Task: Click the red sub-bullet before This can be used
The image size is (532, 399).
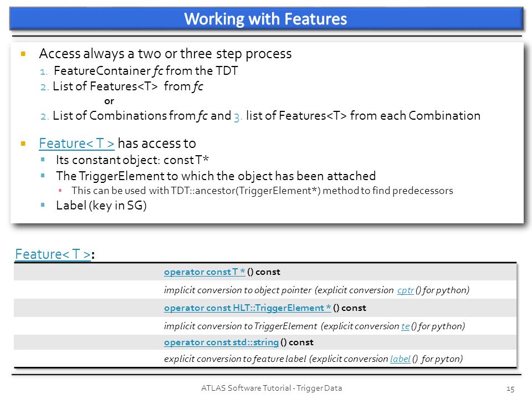Action: [60, 191]
